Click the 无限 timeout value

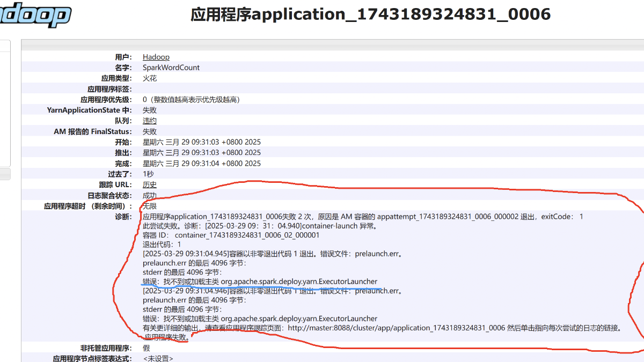click(x=150, y=206)
